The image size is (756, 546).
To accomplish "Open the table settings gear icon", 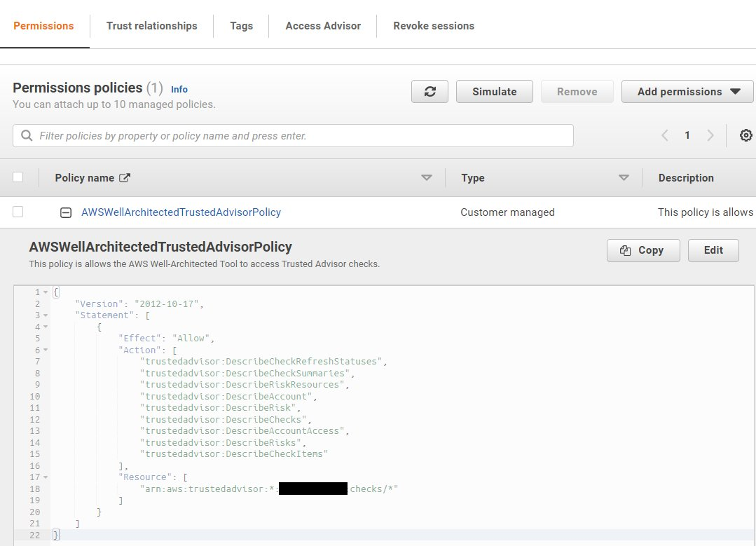I will 745,135.
